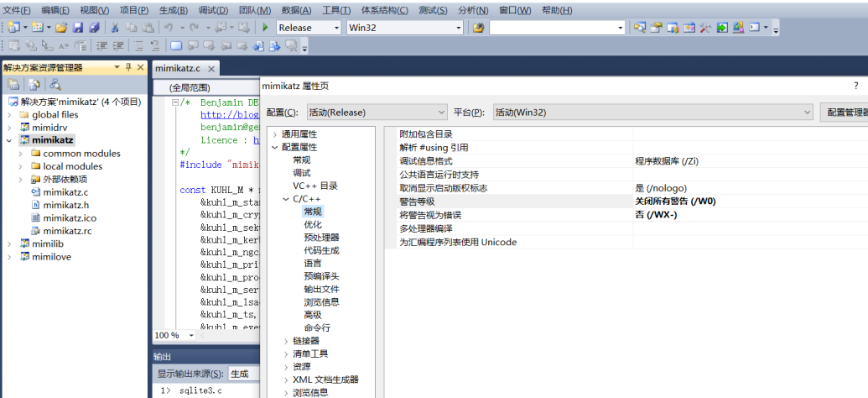This screenshot has height=398, width=868.
Task: Click Solution Explorer's properties icon
Action: pos(14,84)
